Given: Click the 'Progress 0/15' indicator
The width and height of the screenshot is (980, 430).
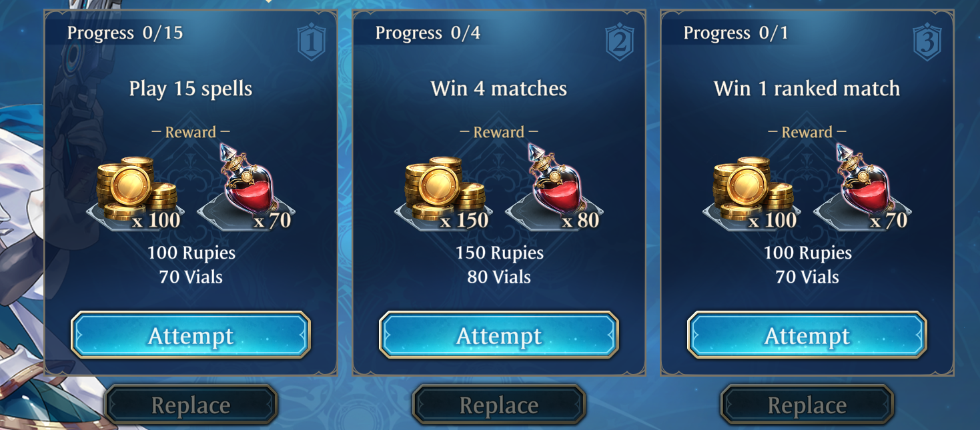Looking at the screenshot, I should 125,33.
